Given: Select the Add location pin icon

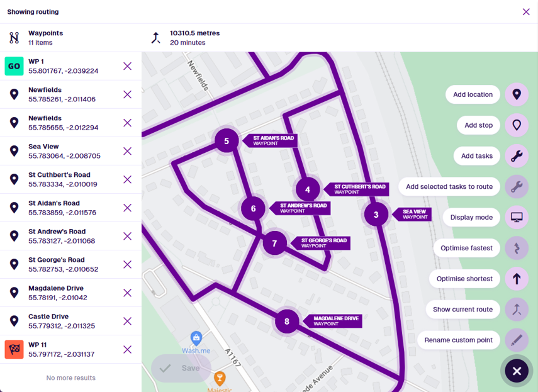Looking at the screenshot, I should 517,94.
